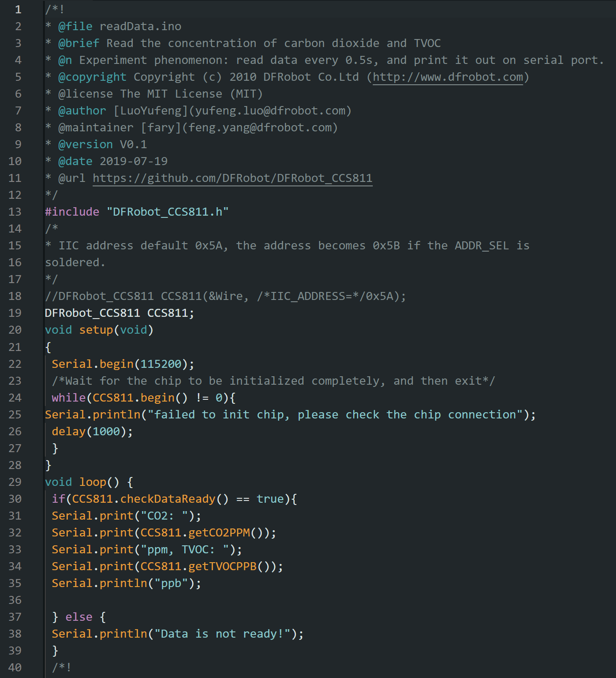The image size is (616, 678).
Task: Click the "DFRobot_CCS811.h" string
Action: [x=168, y=212]
